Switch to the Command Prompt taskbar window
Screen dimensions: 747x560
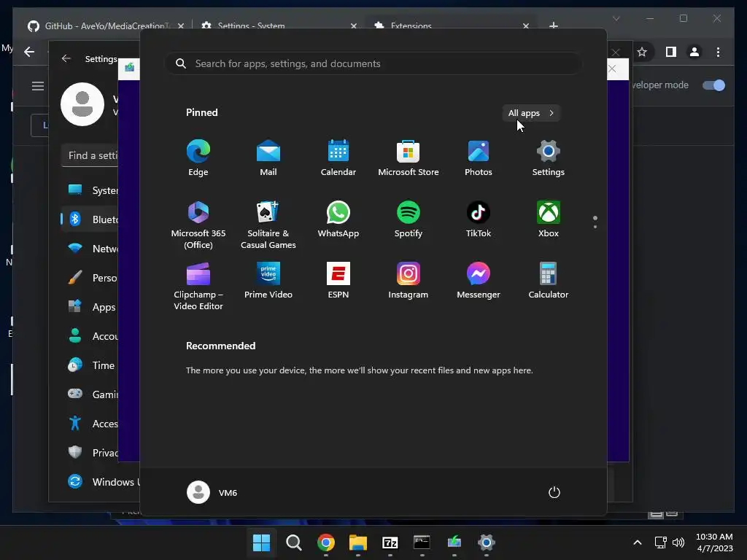[422, 542]
